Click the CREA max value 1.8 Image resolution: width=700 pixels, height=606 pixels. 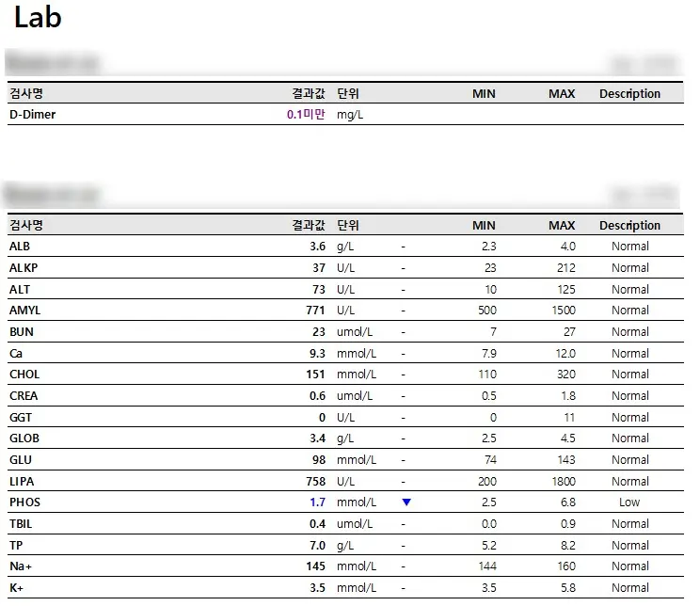pos(568,396)
